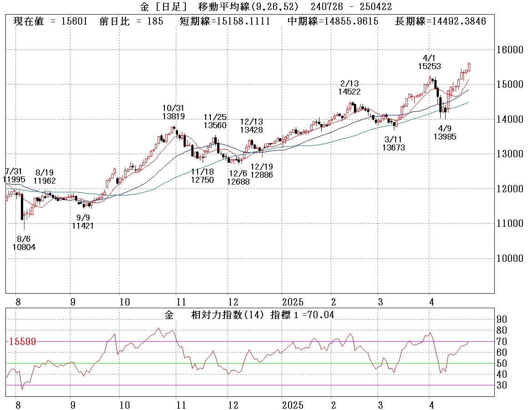Select the mid-term line value 中期線=14855.9615
This screenshot has width=532, height=410.
pyautogui.click(x=333, y=21)
